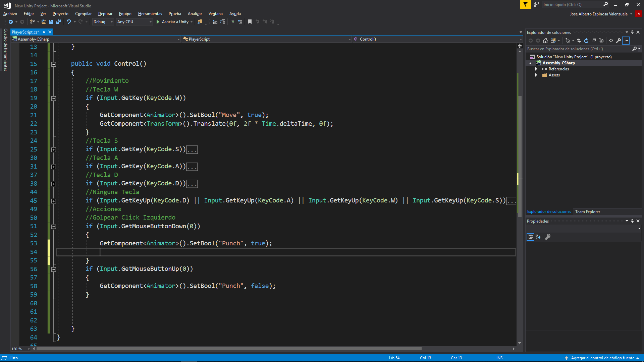This screenshot has width=644, height=362.
Task: Click Agregar al control de código fuente
Action: 603,358
